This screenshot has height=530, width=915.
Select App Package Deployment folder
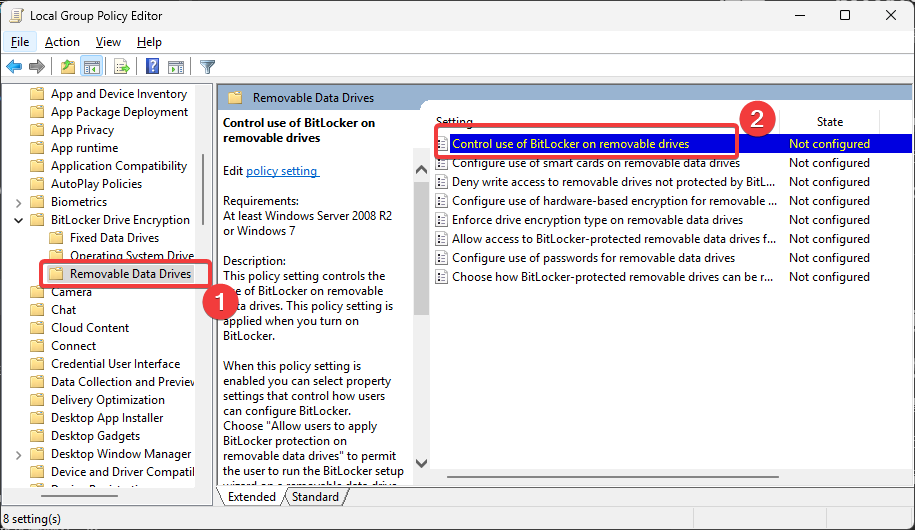tap(120, 112)
